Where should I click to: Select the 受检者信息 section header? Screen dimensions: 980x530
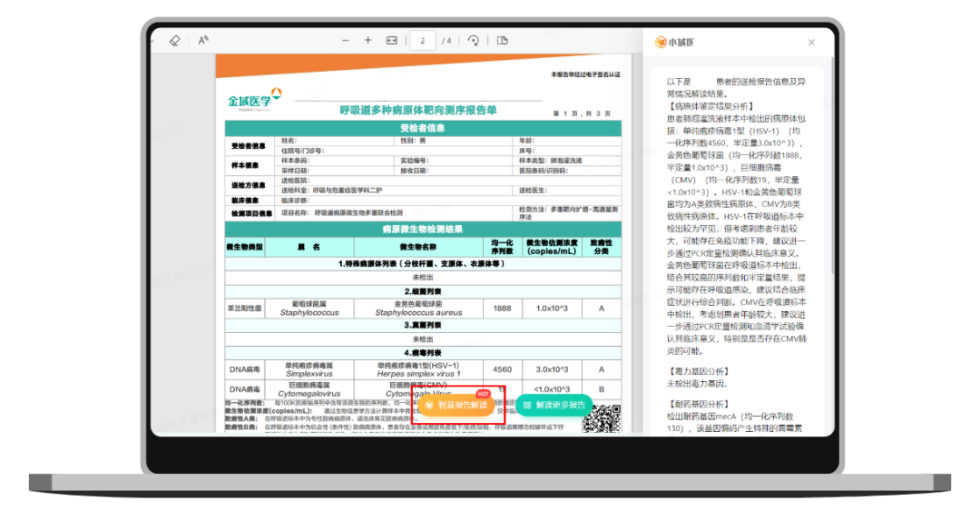[423, 128]
